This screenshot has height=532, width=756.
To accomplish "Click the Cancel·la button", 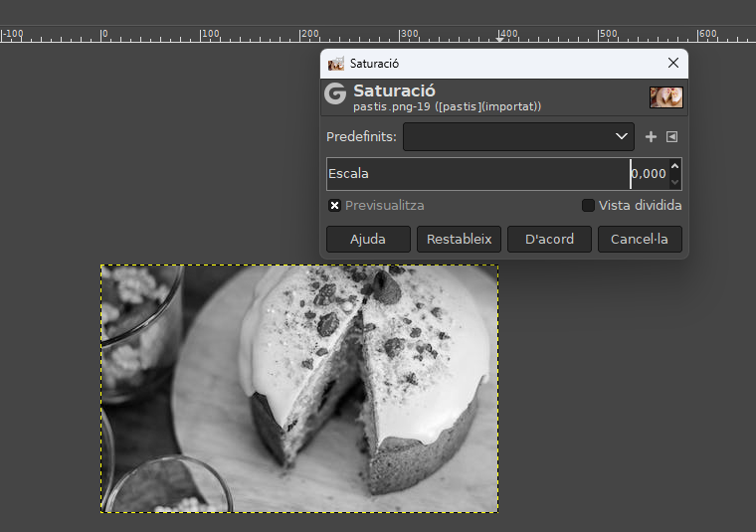I will click(x=640, y=239).
